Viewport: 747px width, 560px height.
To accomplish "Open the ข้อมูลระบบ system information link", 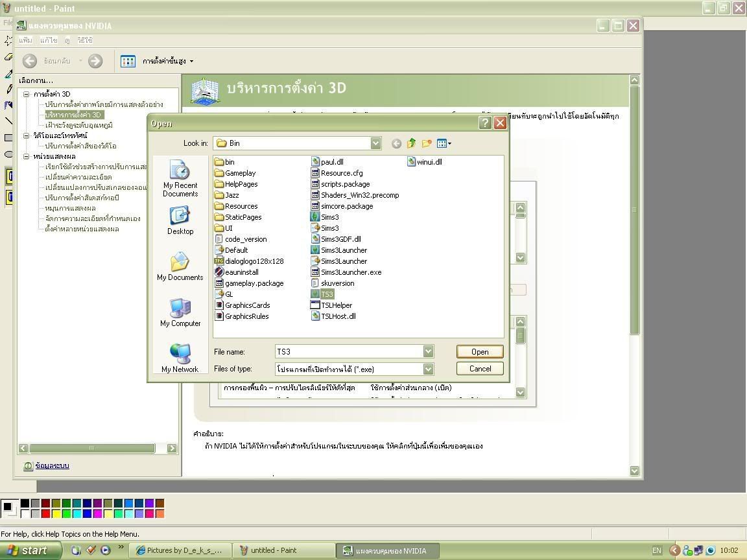I will point(52,466).
